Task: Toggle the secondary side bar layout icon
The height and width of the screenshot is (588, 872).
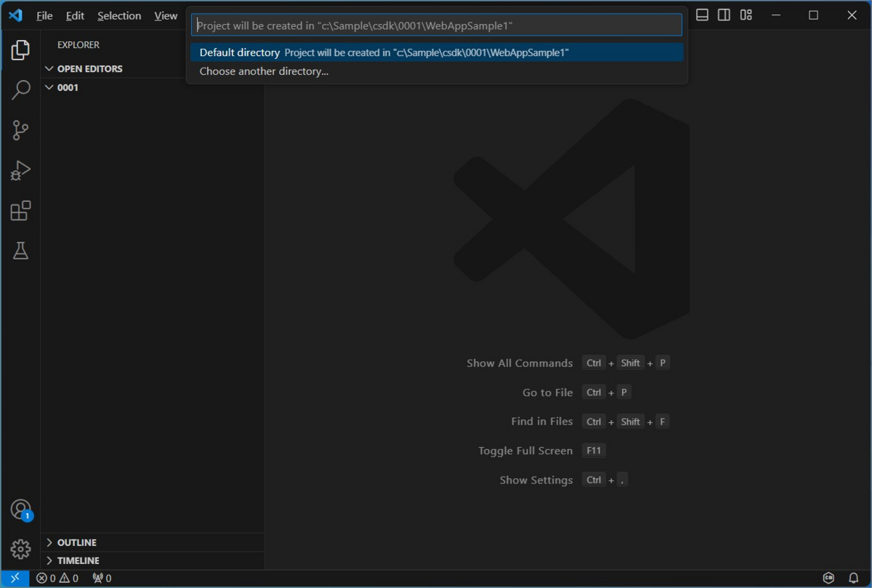Action: 724,15
